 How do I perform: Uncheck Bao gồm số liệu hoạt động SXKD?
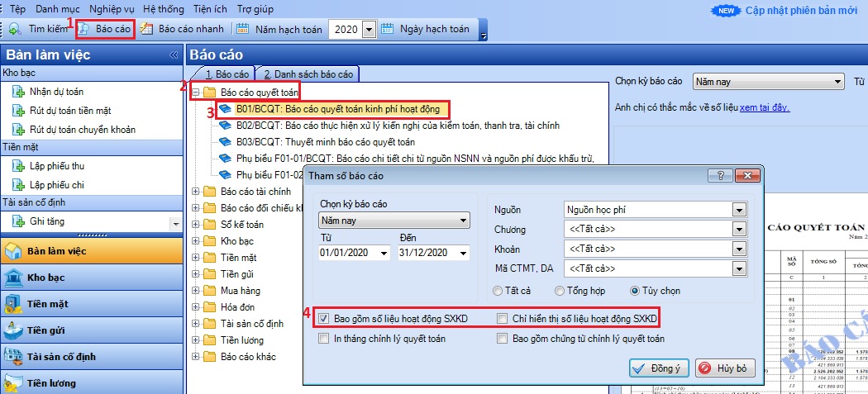tap(323, 319)
